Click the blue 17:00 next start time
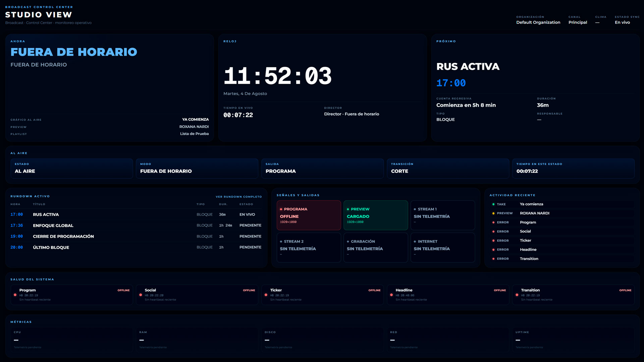The width and height of the screenshot is (644, 362). (451, 83)
